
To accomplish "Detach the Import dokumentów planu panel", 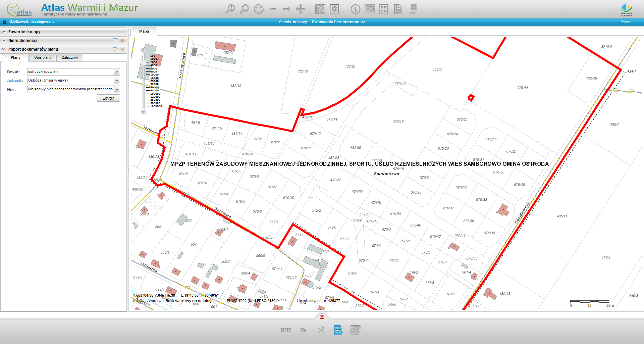I will (115, 49).
